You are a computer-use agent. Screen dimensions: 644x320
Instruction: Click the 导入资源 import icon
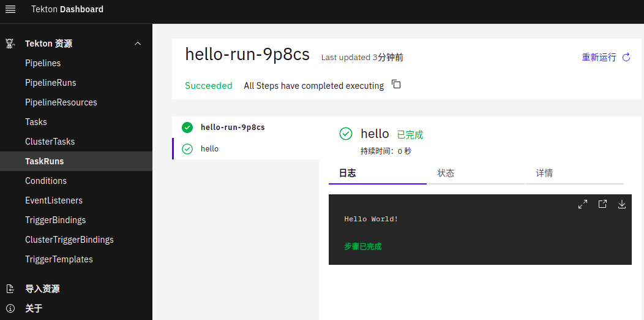pyautogui.click(x=10, y=289)
